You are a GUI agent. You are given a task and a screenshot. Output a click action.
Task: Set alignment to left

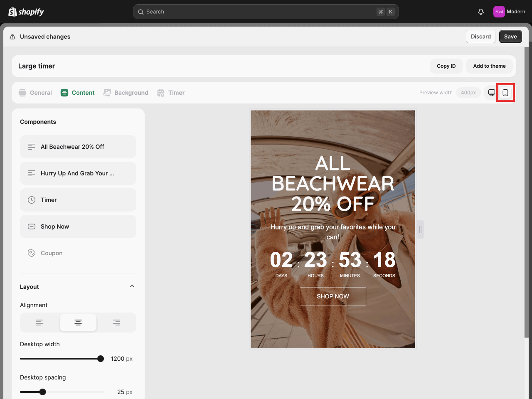[x=40, y=323]
